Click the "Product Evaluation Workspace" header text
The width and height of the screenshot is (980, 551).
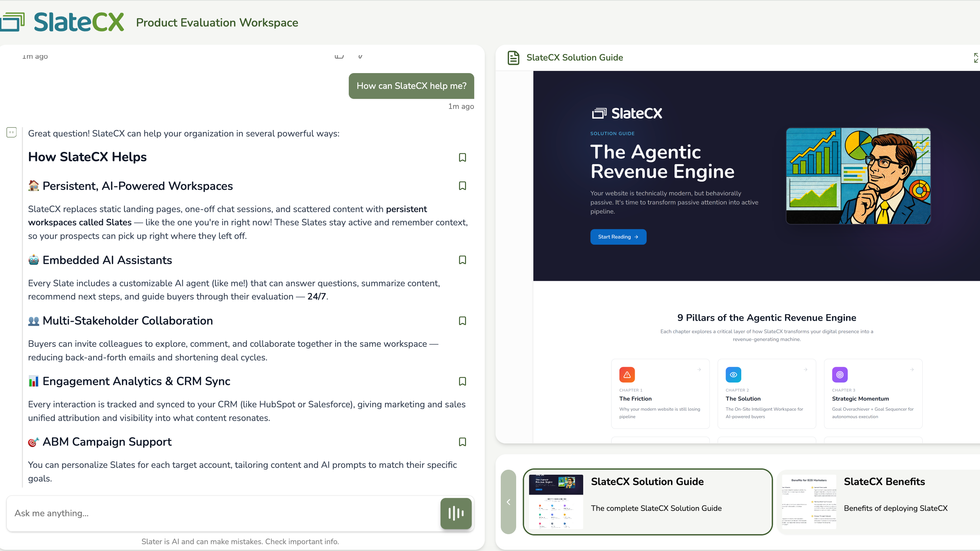pos(217,23)
